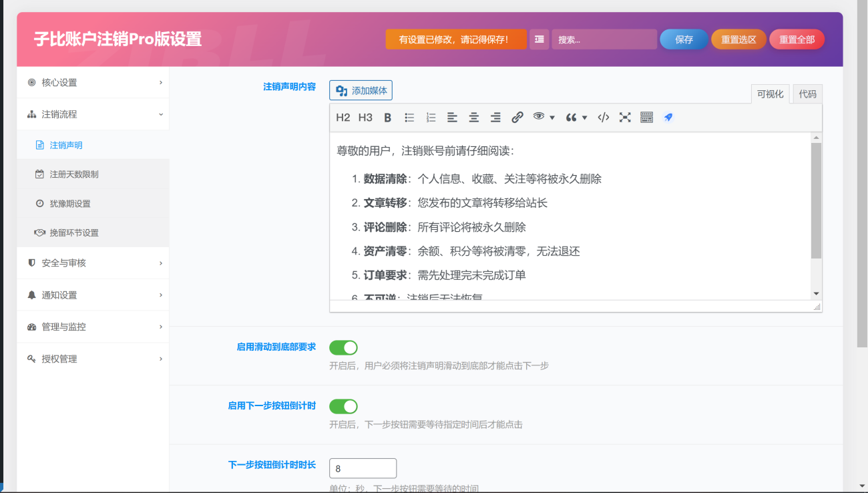Click the insert link icon
This screenshot has height=493, width=868.
[517, 118]
